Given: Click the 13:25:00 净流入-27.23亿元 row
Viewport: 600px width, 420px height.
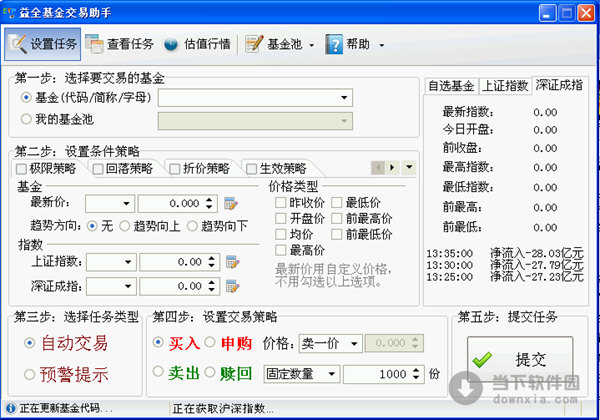Looking at the screenshot, I should point(505,277).
